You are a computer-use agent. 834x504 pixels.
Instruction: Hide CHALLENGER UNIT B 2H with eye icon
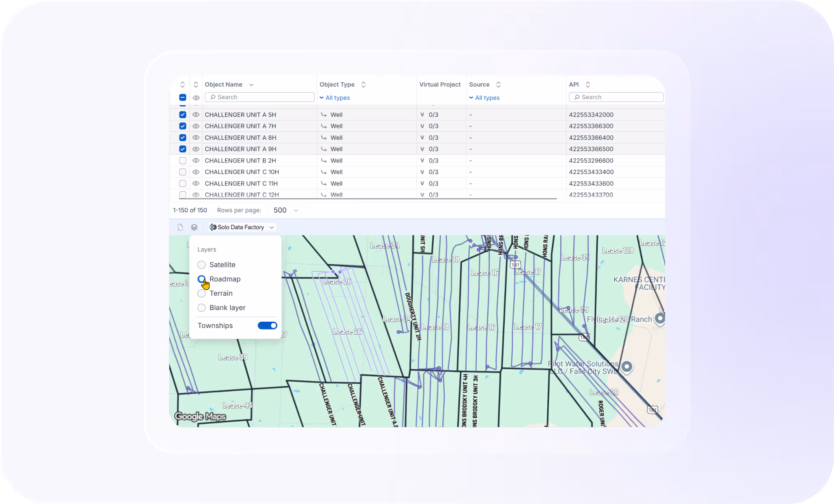196,161
